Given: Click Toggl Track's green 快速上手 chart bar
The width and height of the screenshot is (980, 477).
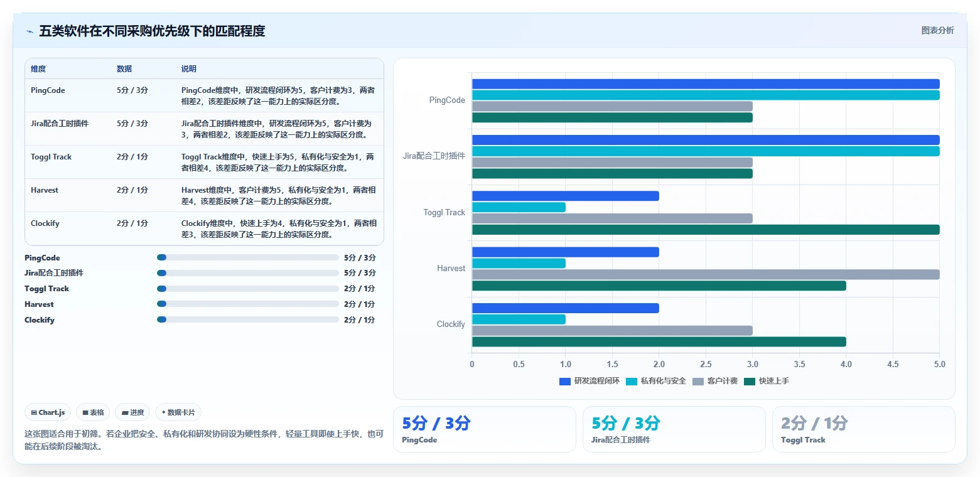Looking at the screenshot, I should [706, 230].
